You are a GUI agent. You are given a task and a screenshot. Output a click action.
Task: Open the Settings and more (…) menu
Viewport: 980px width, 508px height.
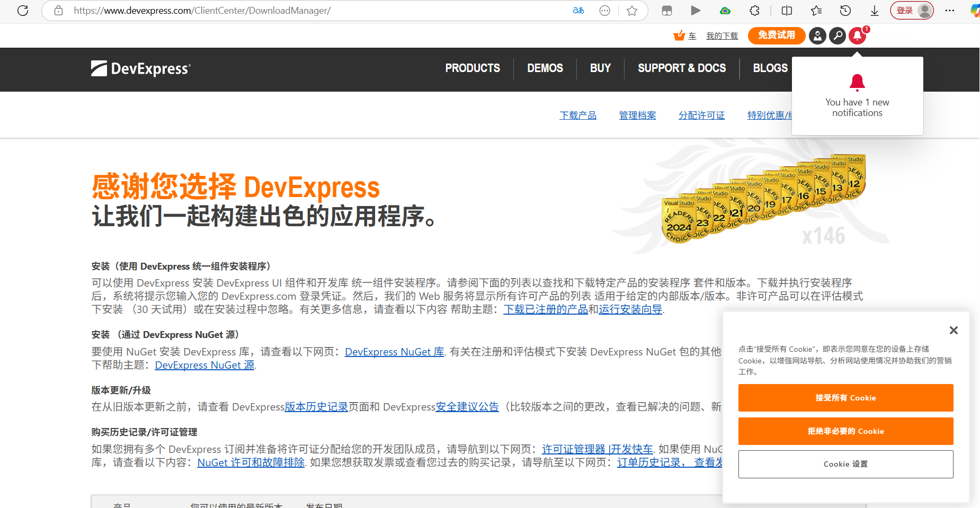point(950,11)
